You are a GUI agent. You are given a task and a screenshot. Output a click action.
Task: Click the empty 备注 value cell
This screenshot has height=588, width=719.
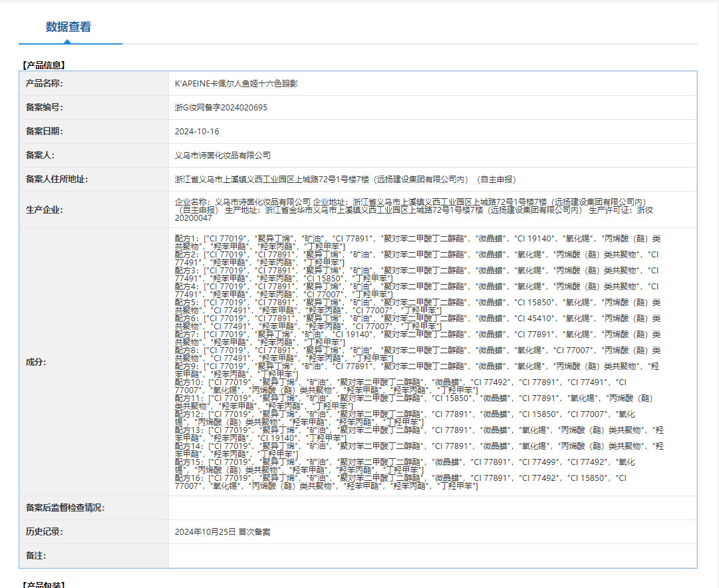coord(432,555)
